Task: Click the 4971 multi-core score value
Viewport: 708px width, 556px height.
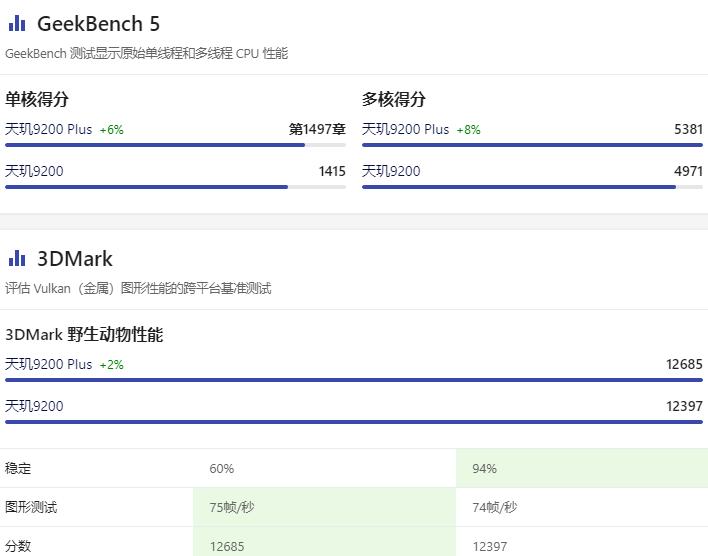Action: [x=689, y=171]
